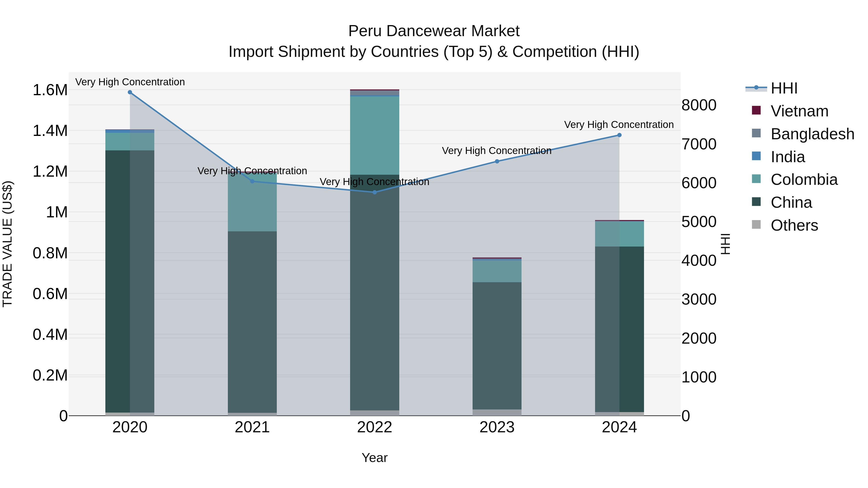Click the 1.6M trade value tick
This screenshot has width=868, height=488.
click(50, 90)
